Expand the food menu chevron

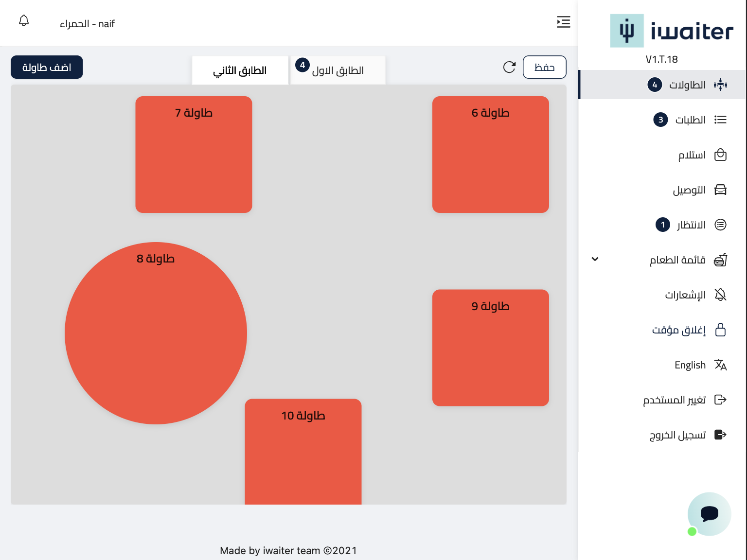[595, 259]
